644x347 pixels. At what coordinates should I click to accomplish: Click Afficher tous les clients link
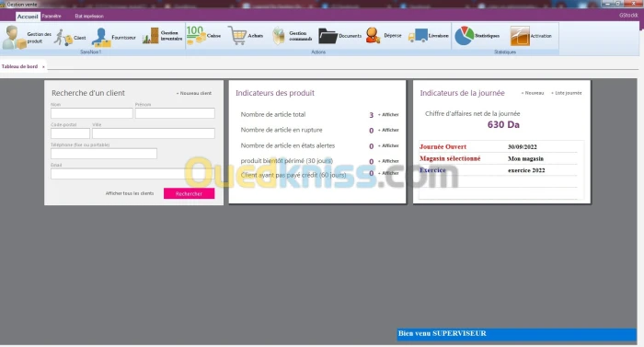130,193
